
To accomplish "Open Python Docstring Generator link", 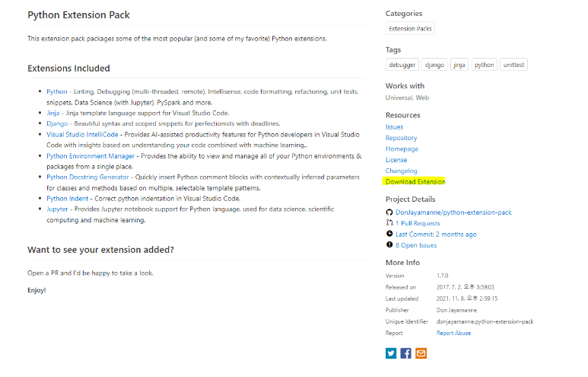I will [87, 177].
